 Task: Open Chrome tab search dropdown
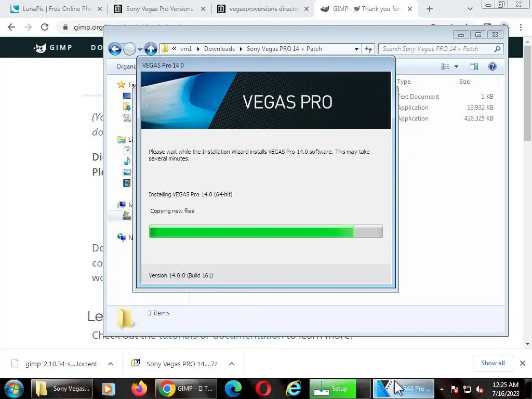470,9
